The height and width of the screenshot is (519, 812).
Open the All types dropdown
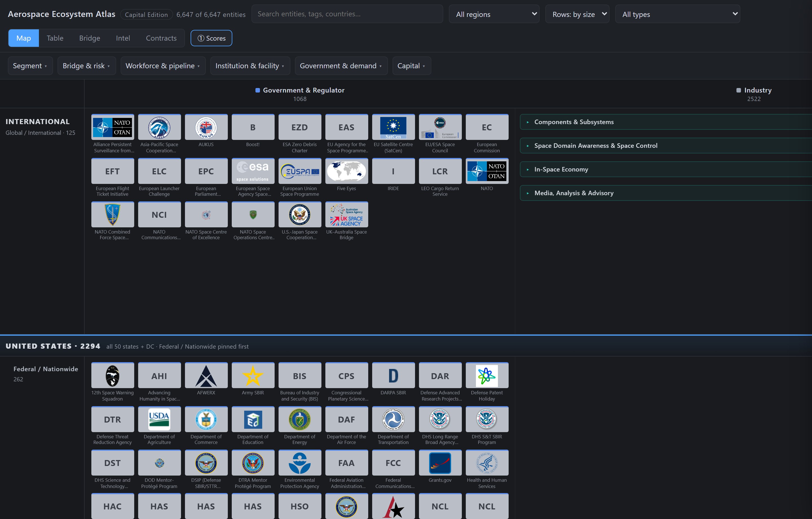pos(678,14)
